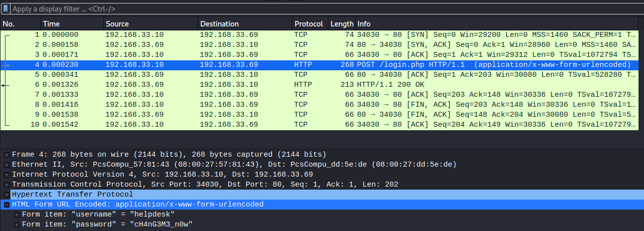
Task: Expand the "username" form item
Action: click(x=17, y=215)
